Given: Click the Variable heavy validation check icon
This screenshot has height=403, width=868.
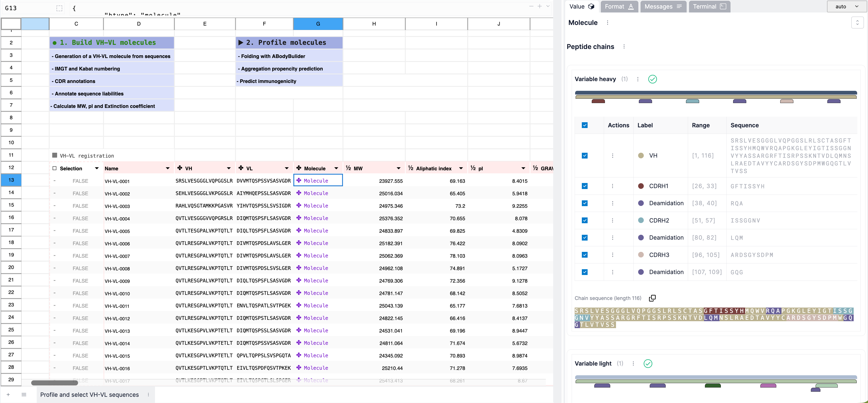Looking at the screenshot, I should (x=652, y=79).
